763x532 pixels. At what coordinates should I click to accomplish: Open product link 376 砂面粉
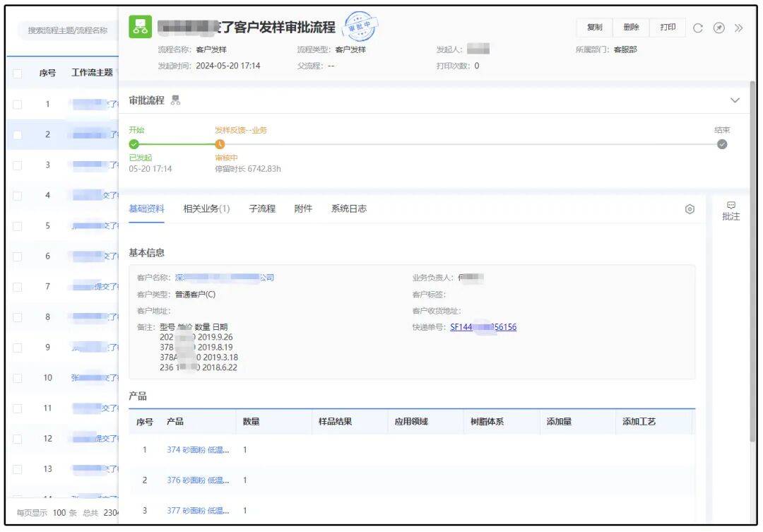[198, 480]
